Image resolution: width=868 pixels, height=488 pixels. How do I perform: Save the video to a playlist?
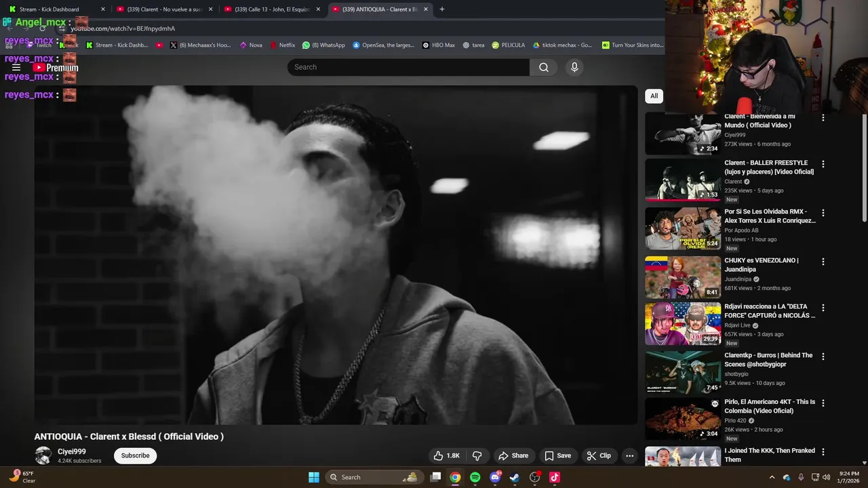[x=557, y=455]
